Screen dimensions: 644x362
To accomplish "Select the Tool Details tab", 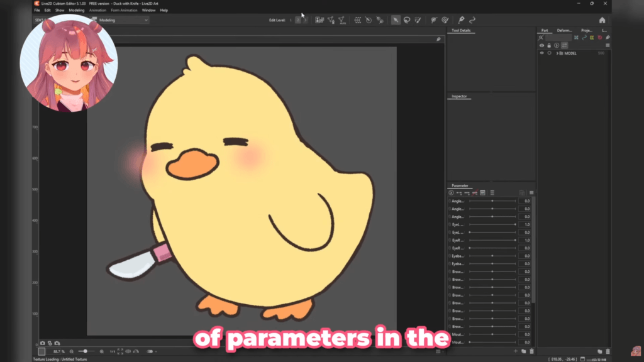I will (461, 30).
